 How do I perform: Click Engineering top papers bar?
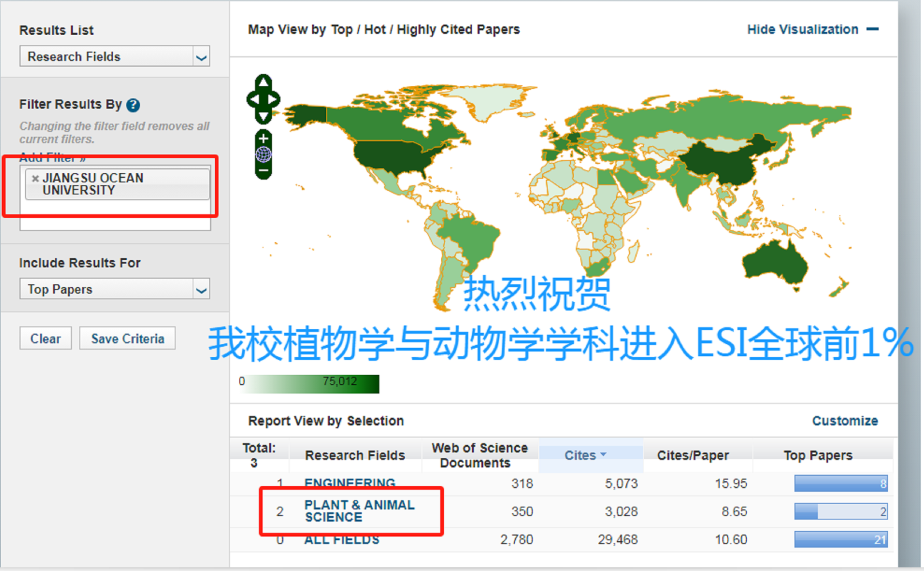point(841,484)
